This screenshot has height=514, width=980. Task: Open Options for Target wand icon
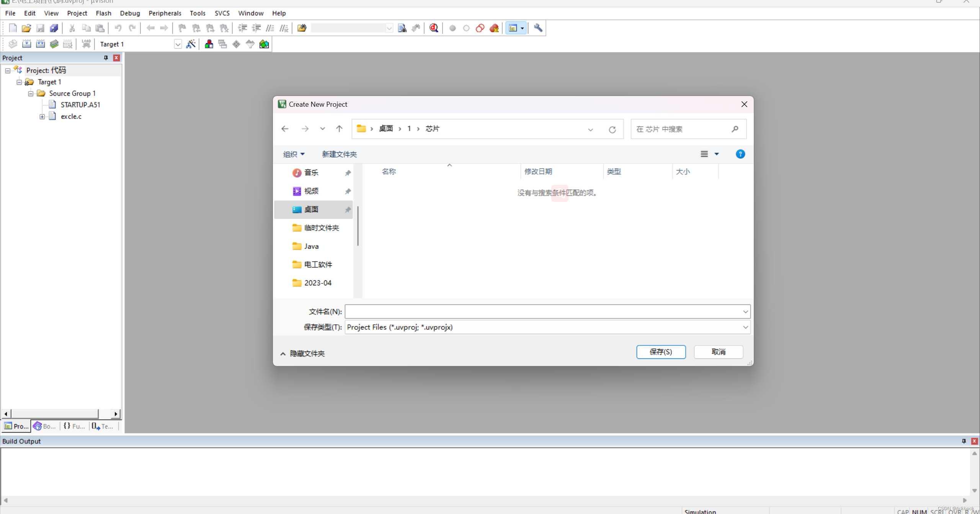click(x=191, y=44)
